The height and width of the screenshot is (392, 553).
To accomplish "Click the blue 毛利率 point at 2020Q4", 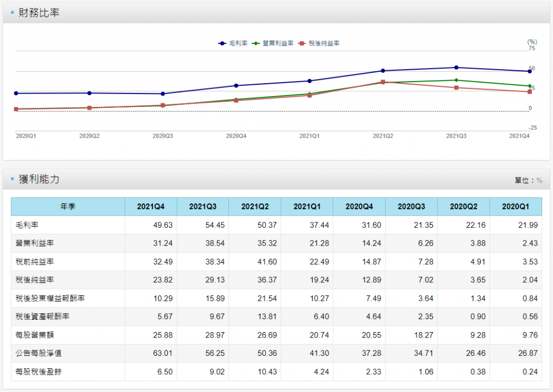I will pyautogui.click(x=236, y=85).
